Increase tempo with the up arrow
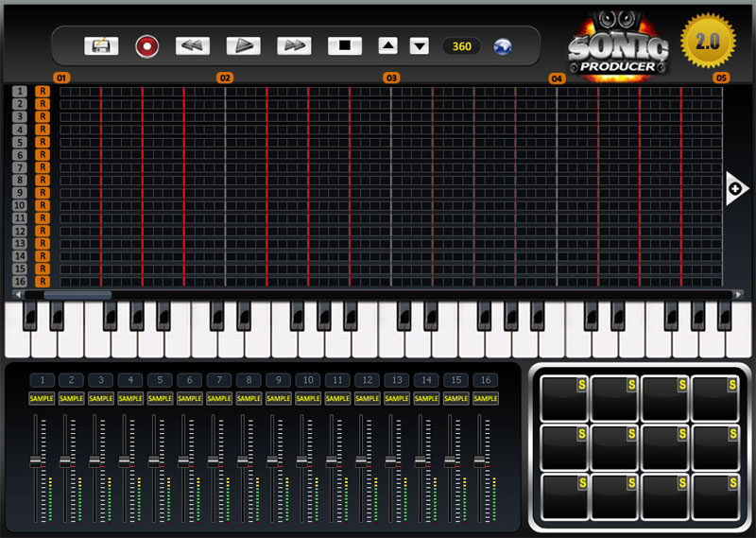 (x=388, y=45)
